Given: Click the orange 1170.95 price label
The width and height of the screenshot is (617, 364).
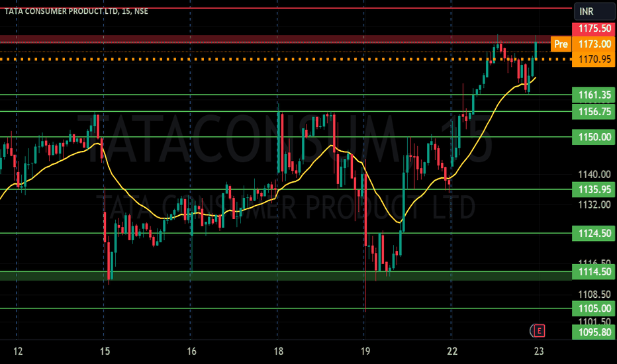Looking at the screenshot, I should [x=594, y=59].
